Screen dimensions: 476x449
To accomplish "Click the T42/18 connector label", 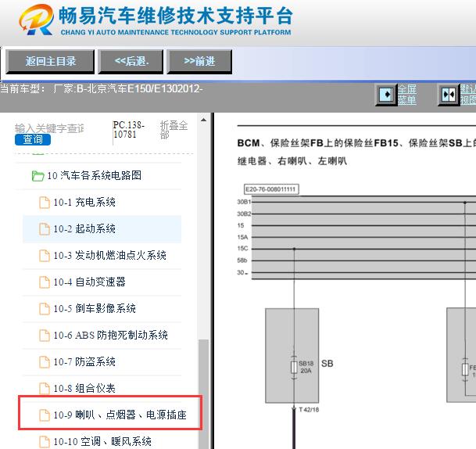I will pos(309,410).
